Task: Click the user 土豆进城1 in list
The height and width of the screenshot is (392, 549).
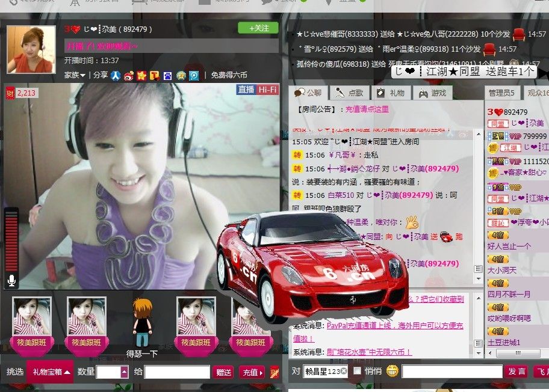Action: 504,343
